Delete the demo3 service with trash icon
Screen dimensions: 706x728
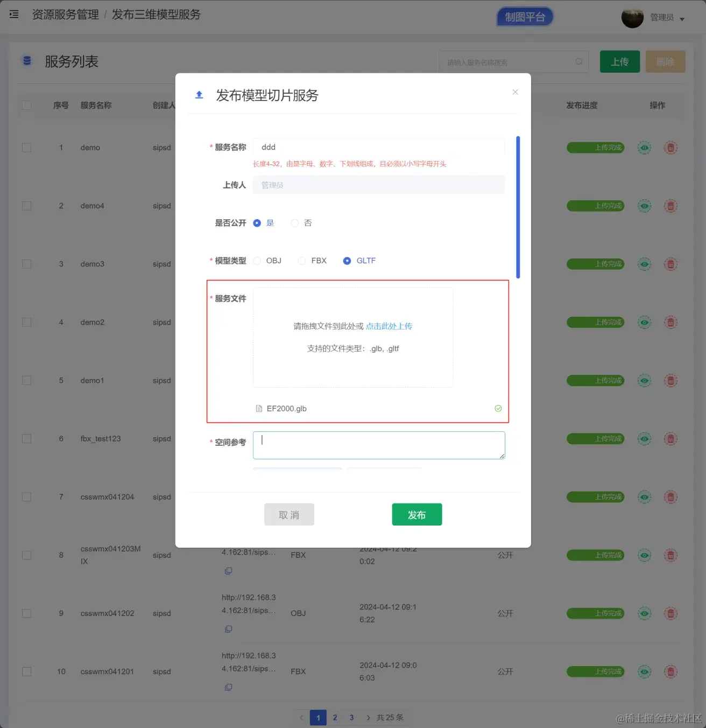pyautogui.click(x=670, y=264)
